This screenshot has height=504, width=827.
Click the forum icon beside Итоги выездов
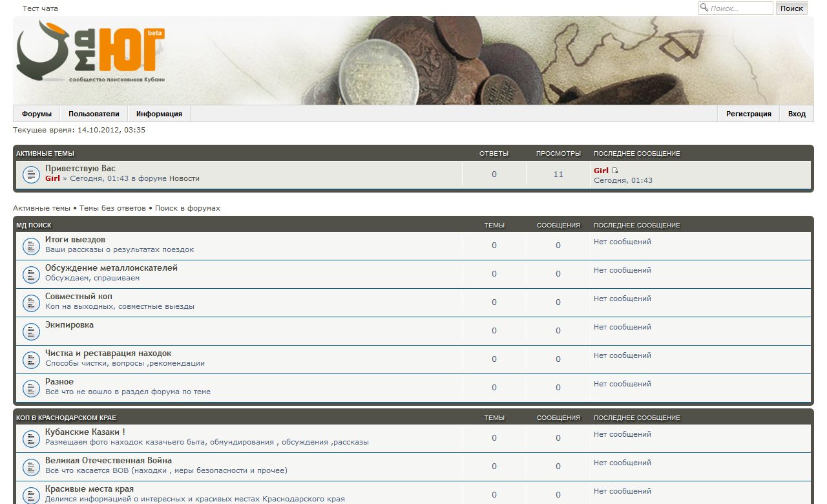(32, 246)
